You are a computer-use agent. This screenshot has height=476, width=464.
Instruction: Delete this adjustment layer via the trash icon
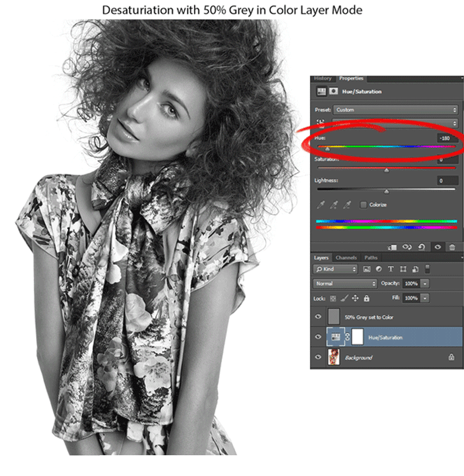[452, 247]
